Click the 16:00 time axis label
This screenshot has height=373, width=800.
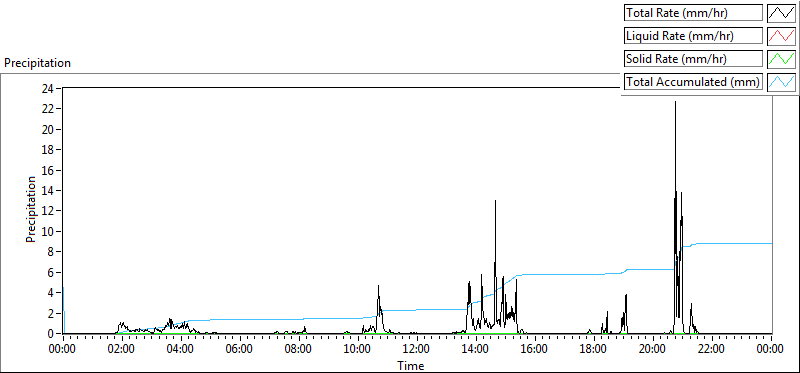pos(535,350)
